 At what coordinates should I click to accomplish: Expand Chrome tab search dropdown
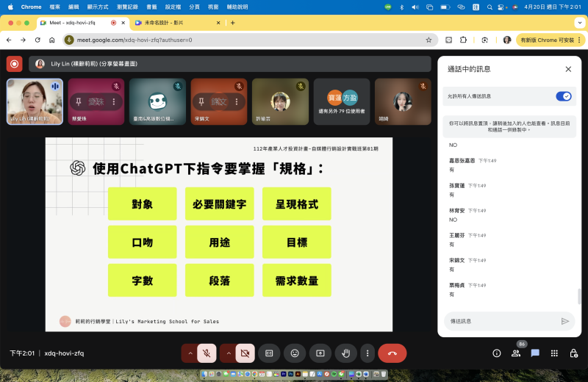[580, 23]
